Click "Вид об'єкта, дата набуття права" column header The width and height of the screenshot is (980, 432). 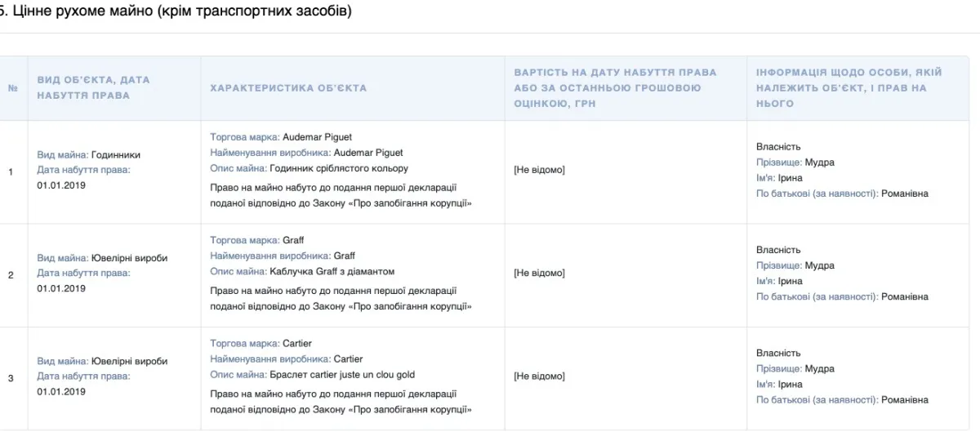[93, 88]
